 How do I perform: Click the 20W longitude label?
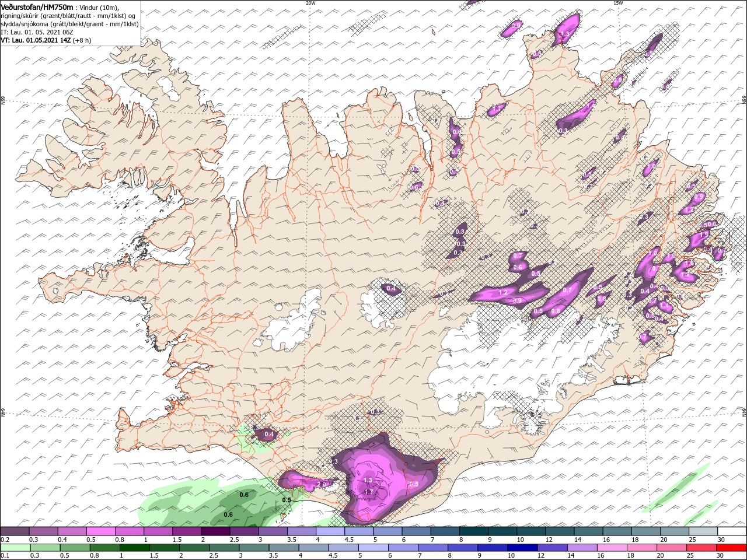[x=310, y=3]
